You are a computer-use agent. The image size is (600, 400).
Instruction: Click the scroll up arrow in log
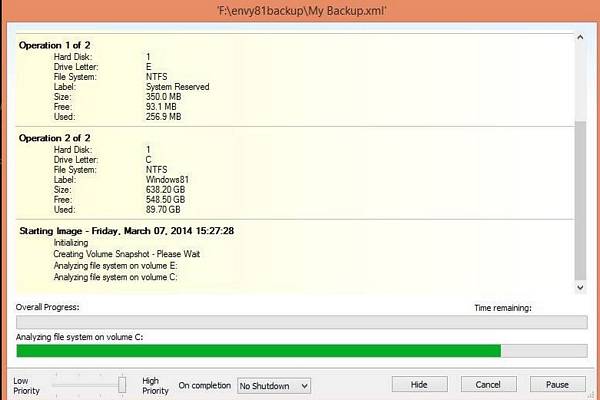(581, 38)
